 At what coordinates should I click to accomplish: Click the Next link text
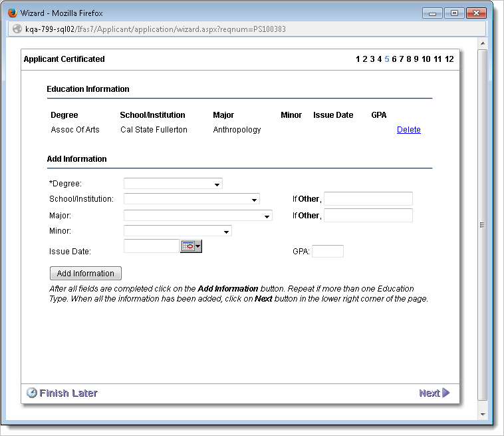[x=429, y=393]
